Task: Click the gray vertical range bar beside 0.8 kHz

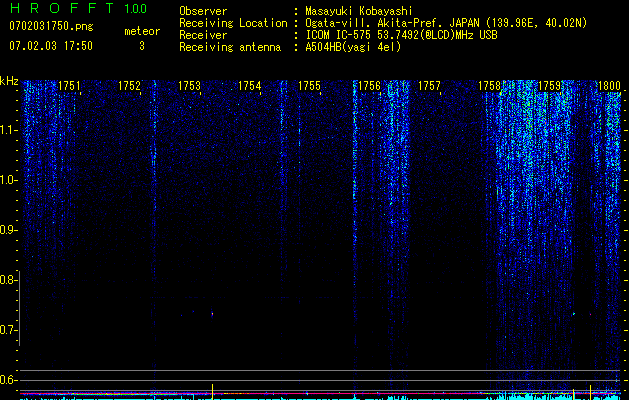Action: (x=19, y=308)
